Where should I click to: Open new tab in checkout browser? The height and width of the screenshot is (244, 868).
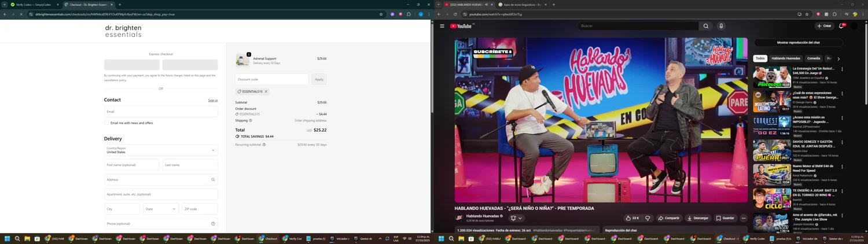(x=120, y=5)
